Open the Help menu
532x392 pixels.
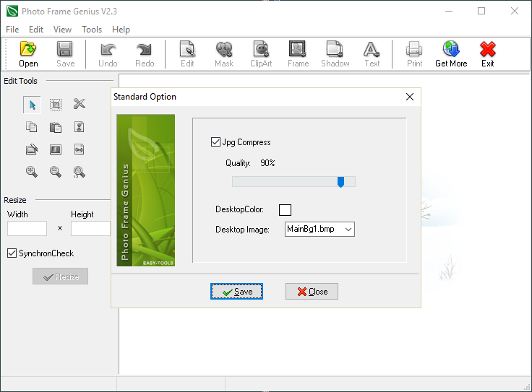pyautogui.click(x=121, y=30)
